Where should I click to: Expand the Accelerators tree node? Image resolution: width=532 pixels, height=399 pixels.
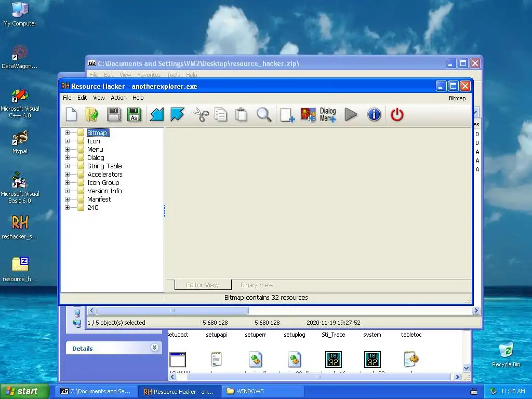point(67,175)
